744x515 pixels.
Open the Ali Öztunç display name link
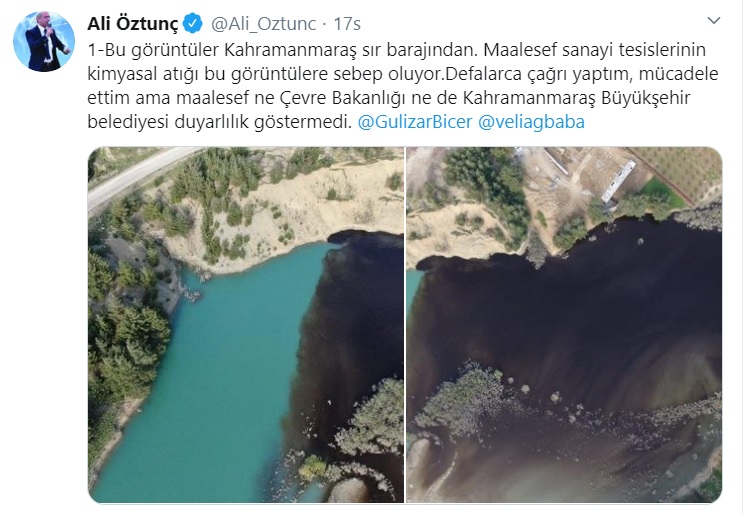[x=133, y=23]
